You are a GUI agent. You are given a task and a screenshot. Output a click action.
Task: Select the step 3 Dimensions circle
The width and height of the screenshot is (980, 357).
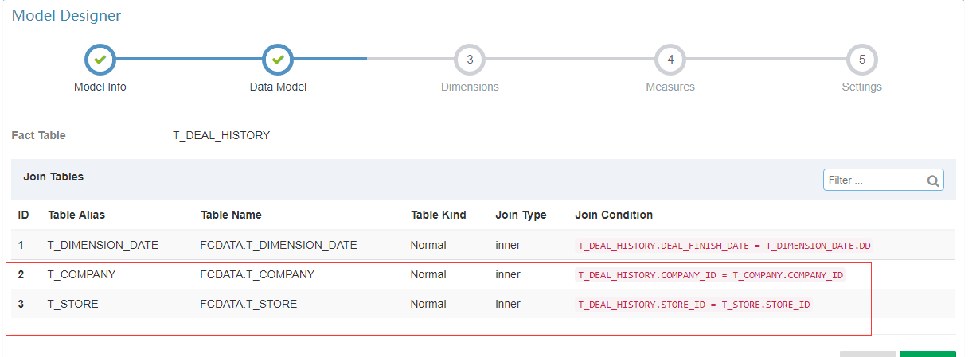(x=470, y=60)
